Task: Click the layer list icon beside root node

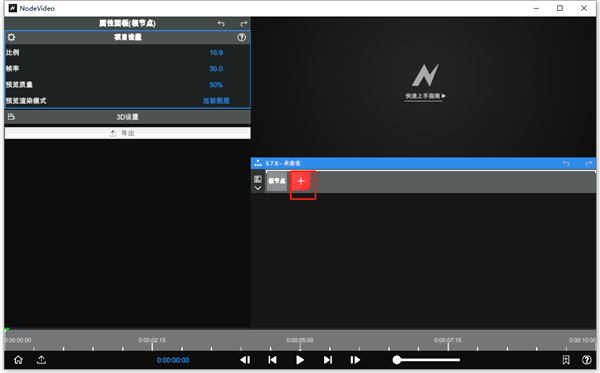Action: click(258, 179)
